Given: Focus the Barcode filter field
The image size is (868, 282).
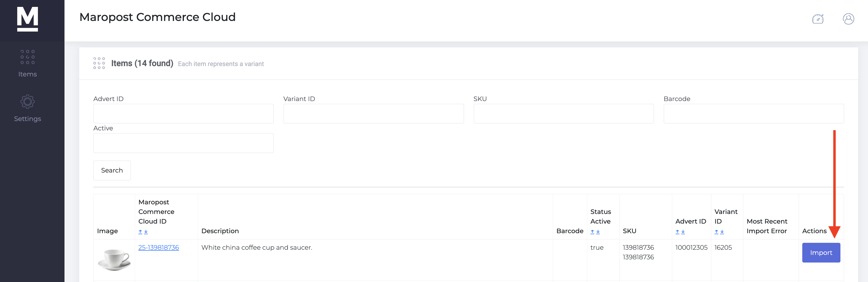Looking at the screenshot, I should (754, 114).
